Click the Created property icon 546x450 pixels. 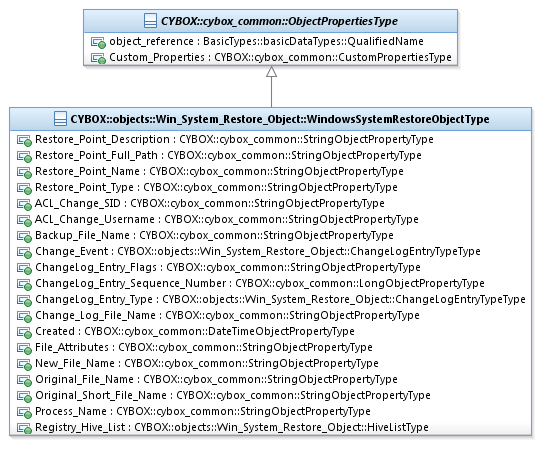[x=24, y=333]
